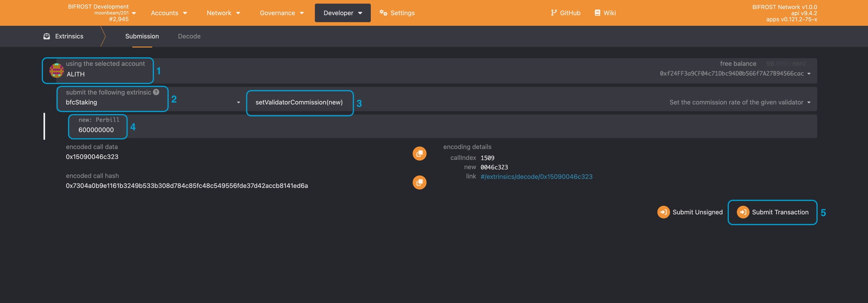Click the ALITH account identicon
This screenshot has width=868, height=303.
tap(57, 70)
